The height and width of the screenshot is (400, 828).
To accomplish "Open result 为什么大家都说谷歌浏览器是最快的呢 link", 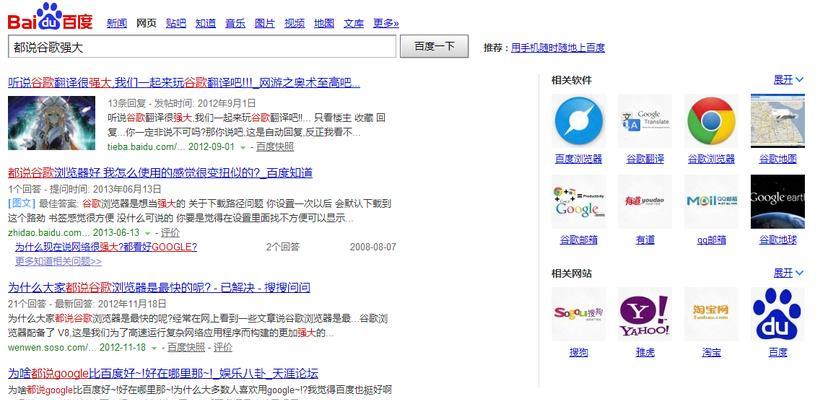I will click(x=159, y=287).
